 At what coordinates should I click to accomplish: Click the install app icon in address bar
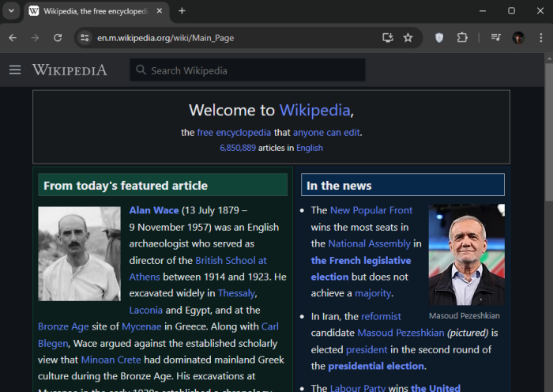coord(387,37)
